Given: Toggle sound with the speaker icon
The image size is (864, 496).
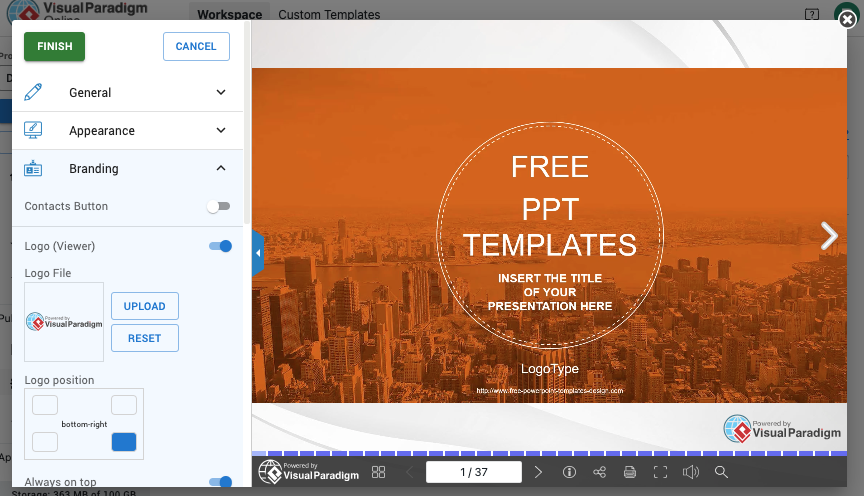Looking at the screenshot, I should [x=690, y=472].
